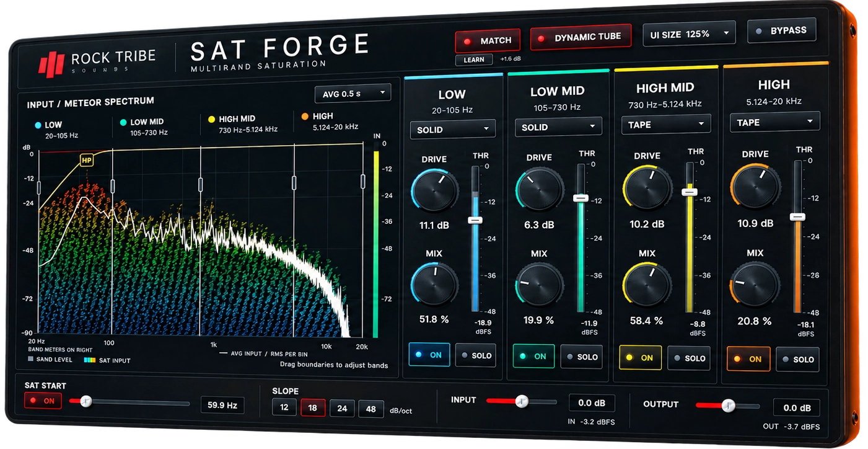Image resolution: width=868 pixels, height=449 pixels.
Task: Toggle the LOW MID band ON button
Action: pos(533,357)
